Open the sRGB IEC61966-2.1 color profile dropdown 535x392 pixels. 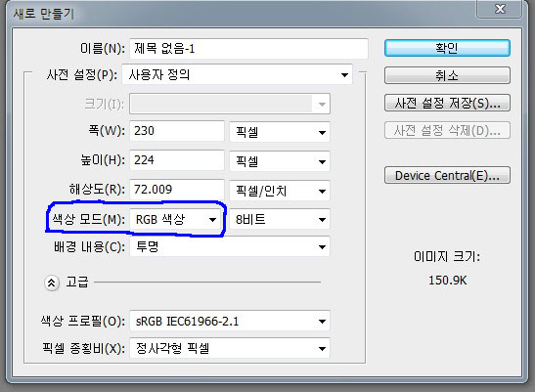[230, 321]
